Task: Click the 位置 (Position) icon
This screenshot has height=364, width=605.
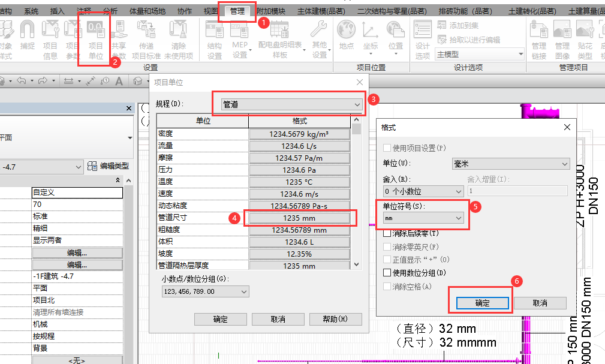Action: click(x=396, y=29)
